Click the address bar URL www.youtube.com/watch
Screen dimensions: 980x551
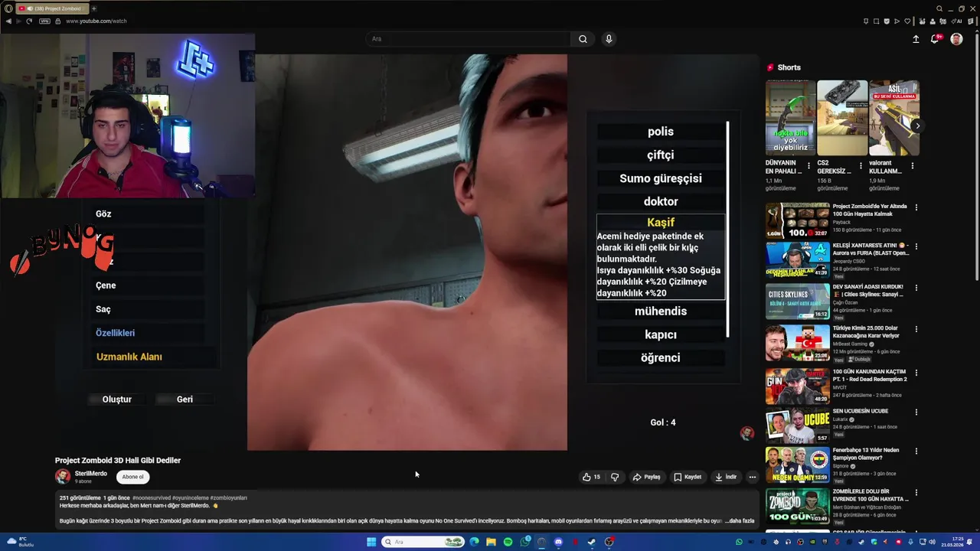click(x=96, y=21)
